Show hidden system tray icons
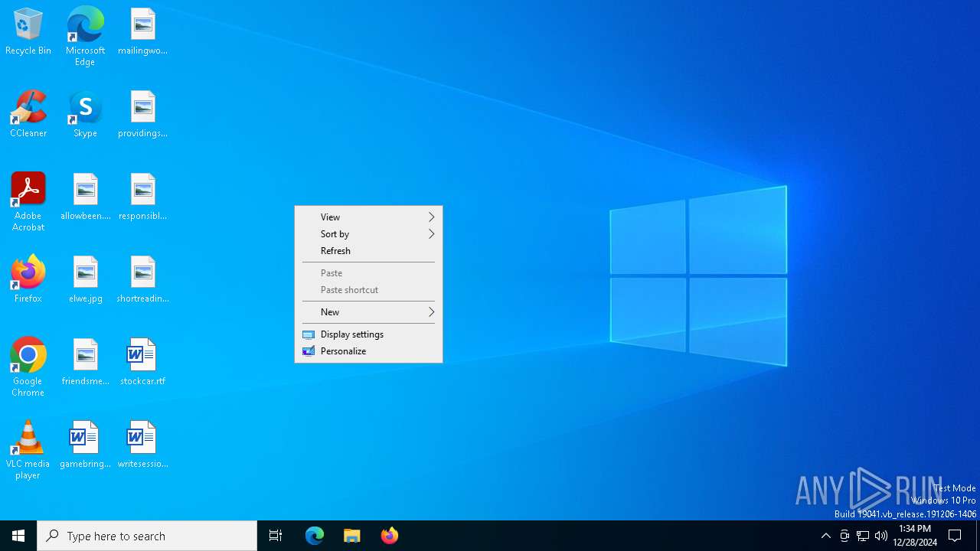Image resolution: width=980 pixels, height=551 pixels. [825, 536]
